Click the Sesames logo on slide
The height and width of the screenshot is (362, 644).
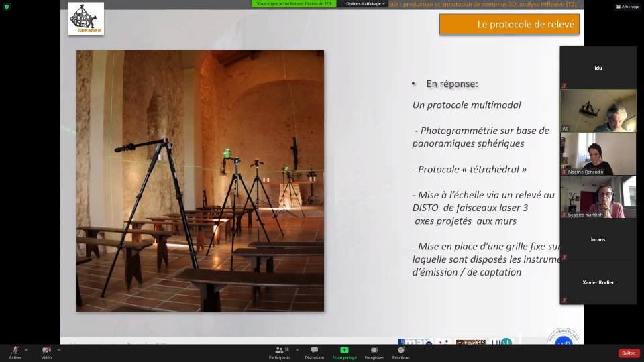[x=86, y=19]
